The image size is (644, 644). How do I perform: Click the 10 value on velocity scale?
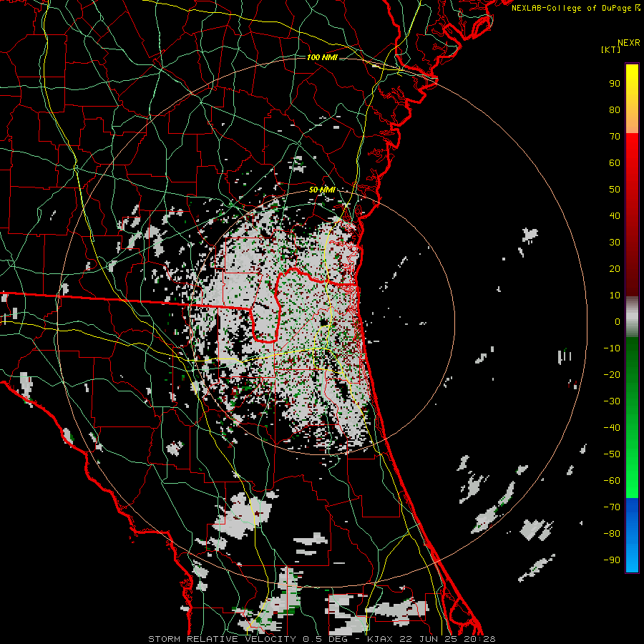615,296
